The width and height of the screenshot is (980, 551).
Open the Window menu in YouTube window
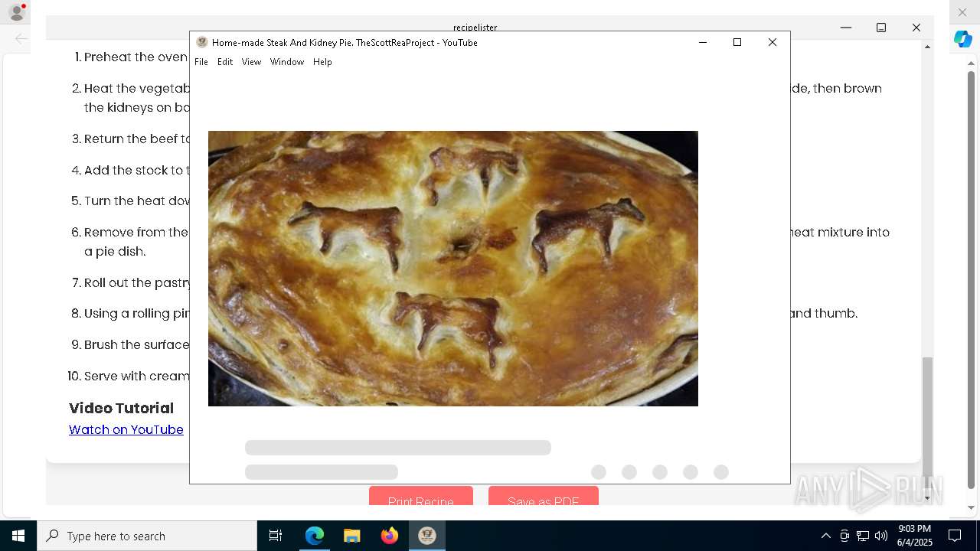286,62
